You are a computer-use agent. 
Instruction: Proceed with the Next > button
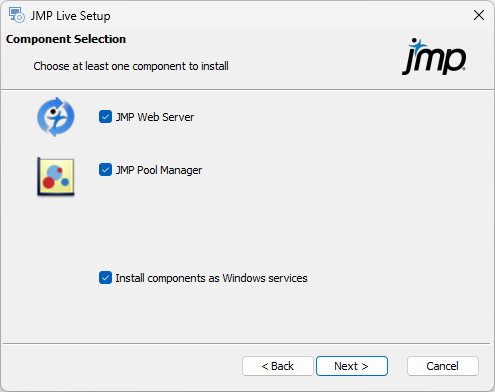click(352, 366)
